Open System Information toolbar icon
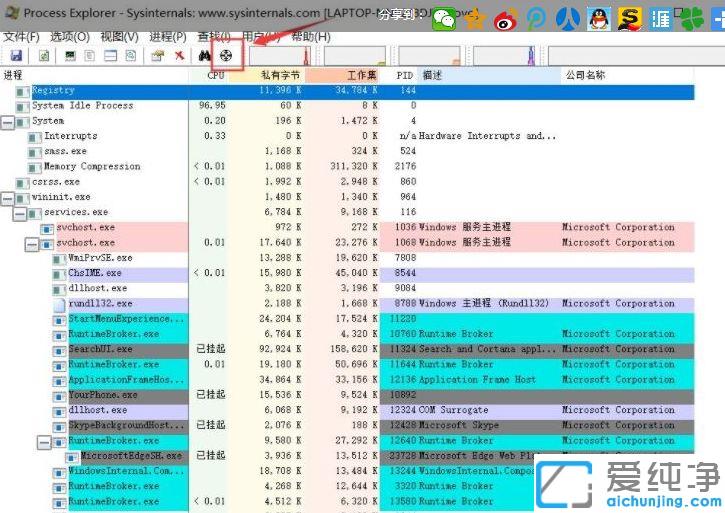Image resolution: width=725 pixels, height=513 pixels. 70,56
